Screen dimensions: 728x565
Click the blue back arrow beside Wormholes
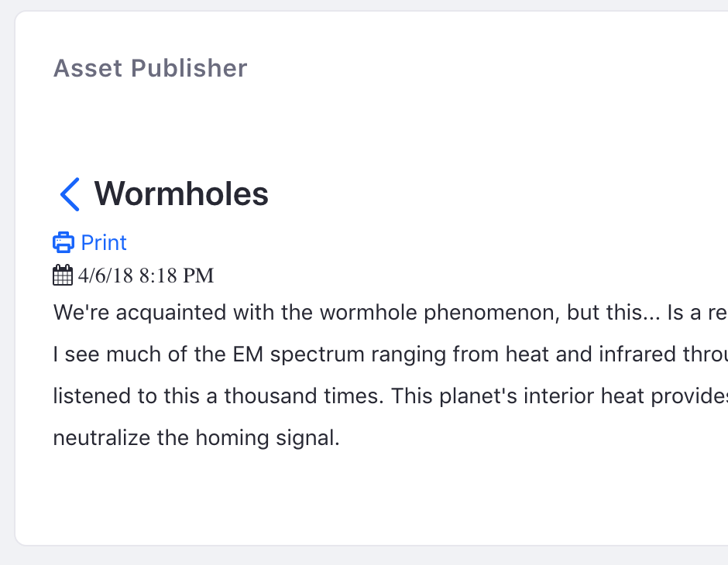click(x=70, y=194)
